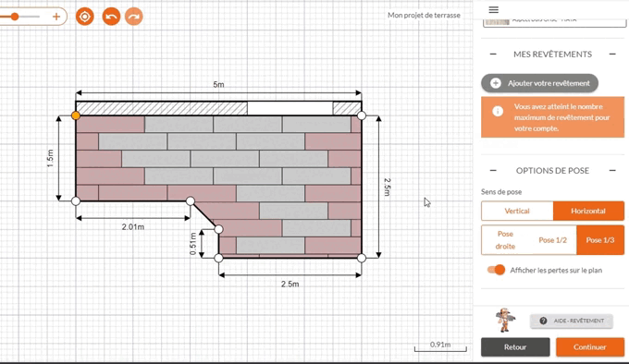Click the 2.01m dimension label

tap(133, 226)
